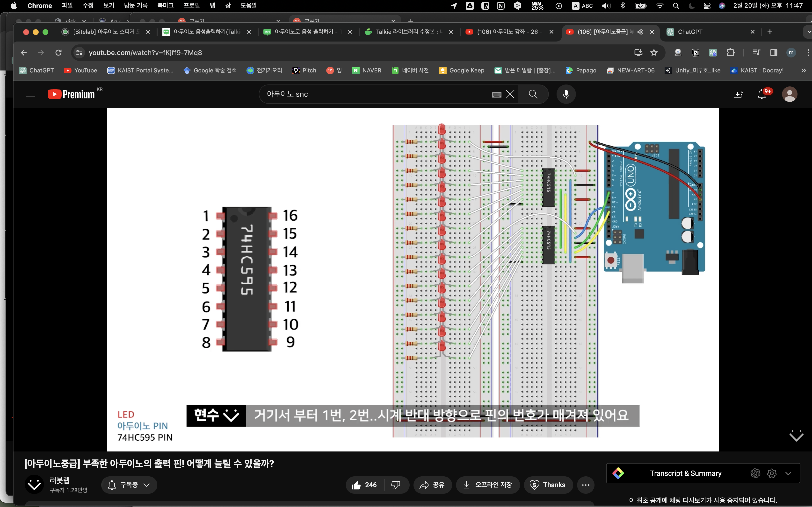Show hidden bookmarks overflow chevron

(x=803, y=70)
